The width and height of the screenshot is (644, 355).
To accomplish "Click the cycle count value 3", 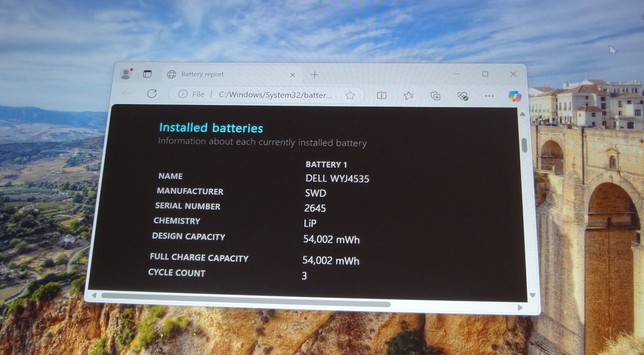I will pyautogui.click(x=304, y=276).
